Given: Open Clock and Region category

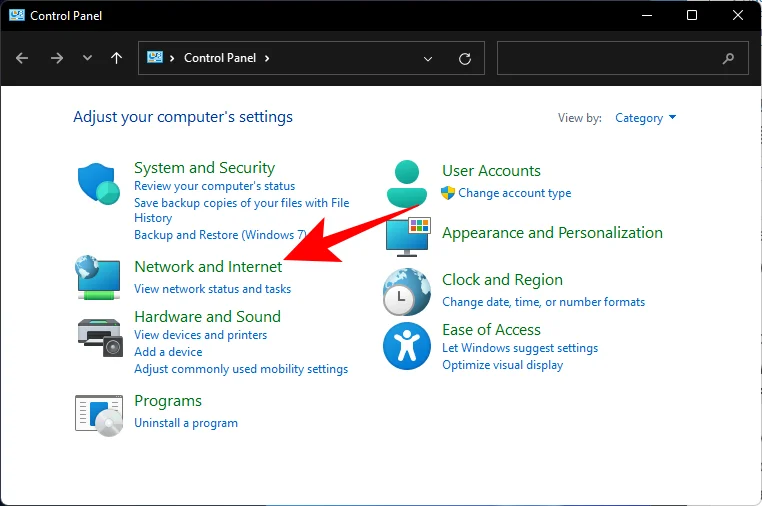Looking at the screenshot, I should [502, 280].
